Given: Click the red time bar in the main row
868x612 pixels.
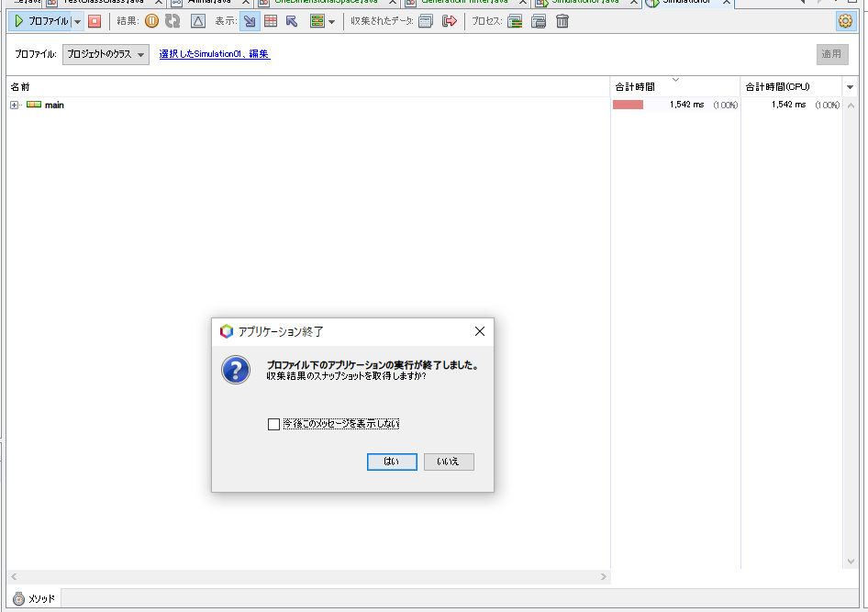Looking at the screenshot, I should 628,105.
